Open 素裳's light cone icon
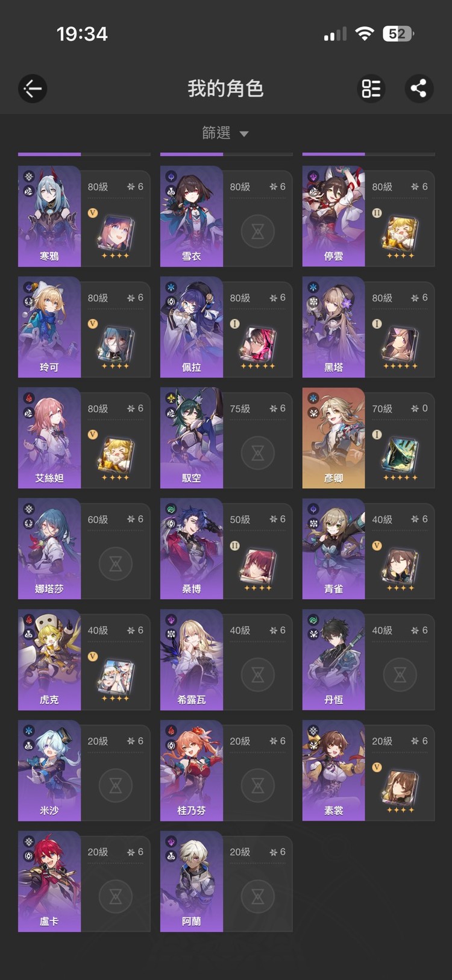Screen dimensions: 452x980 click(x=400, y=788)
